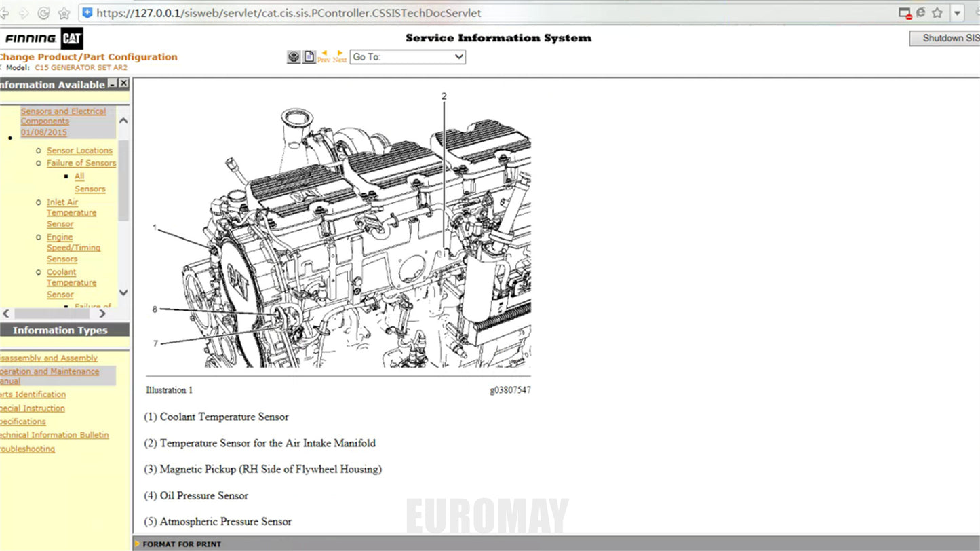The height and width of the screenshot is (551, 980).
Task: Open Change Product/Part Configuration link
Action: point(88,57)
